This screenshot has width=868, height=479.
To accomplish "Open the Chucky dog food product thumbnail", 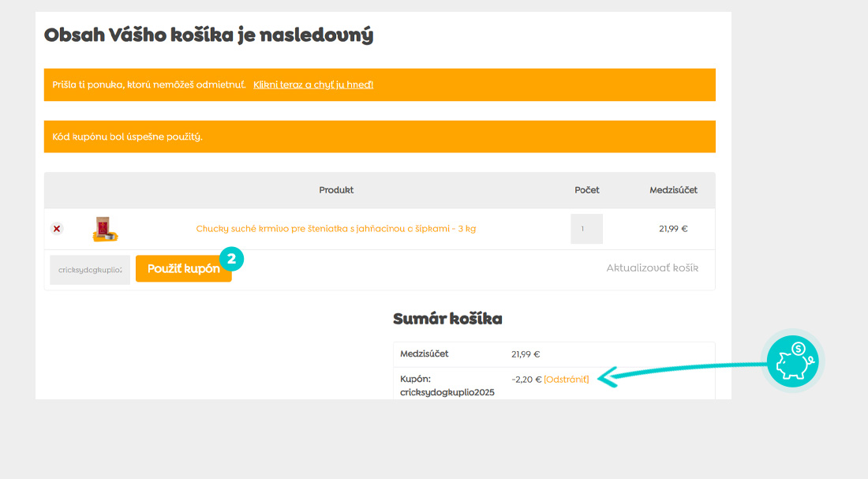I will click(x=105, y=229).
